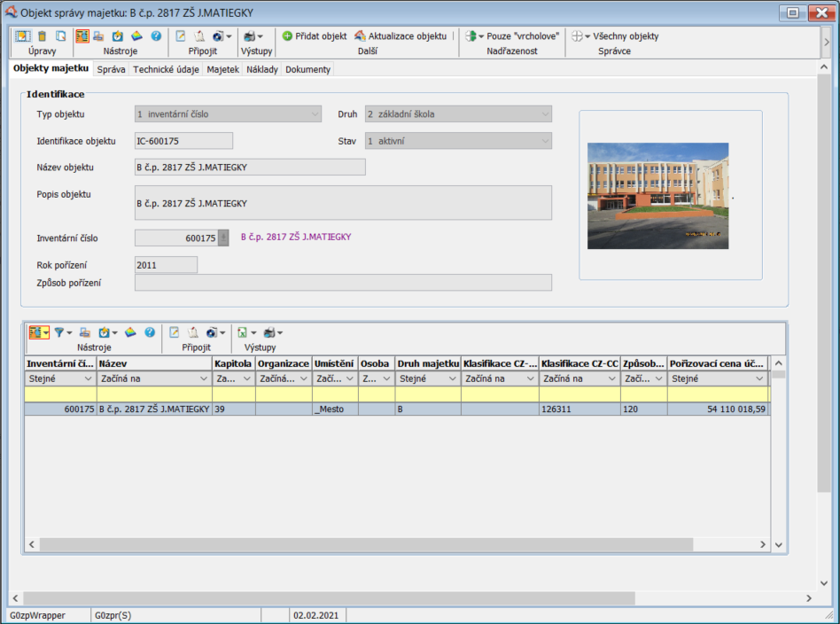Expand the Název filter condition dropdown
Viewport: 840px width, 624px height.
pyautogui.click(x=203, y=378)
